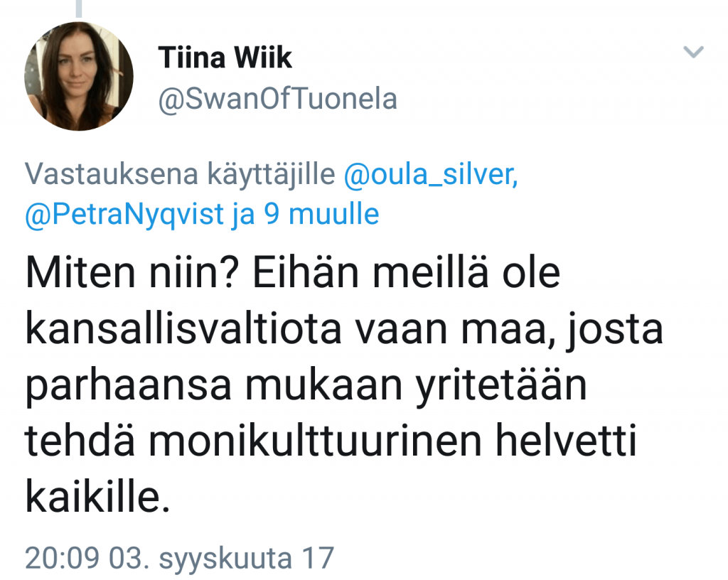Open the @oula_silver mention link
The width and height of the screenshot is (728, 580).
pyautogui.click(x=430, y=174)
